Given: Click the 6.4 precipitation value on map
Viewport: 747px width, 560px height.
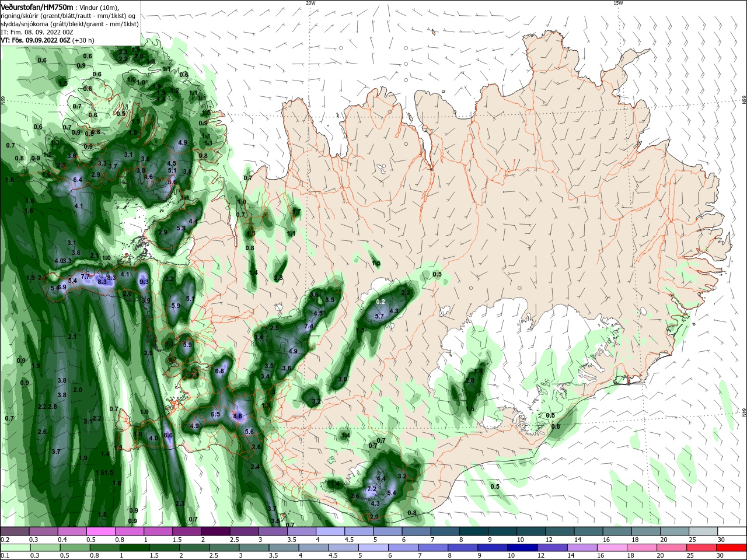Looking at the screenshot, I should coord(78,180).
